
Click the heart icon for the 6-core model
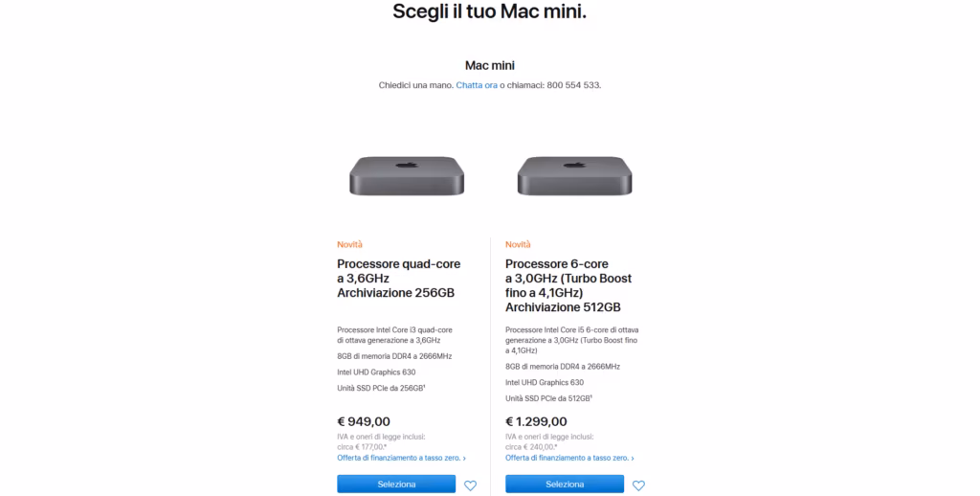coord(638,485)
